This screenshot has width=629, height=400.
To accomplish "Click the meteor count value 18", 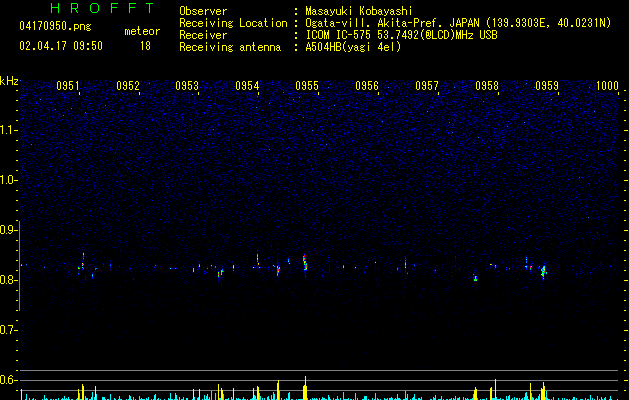I will tap(145, 46).
